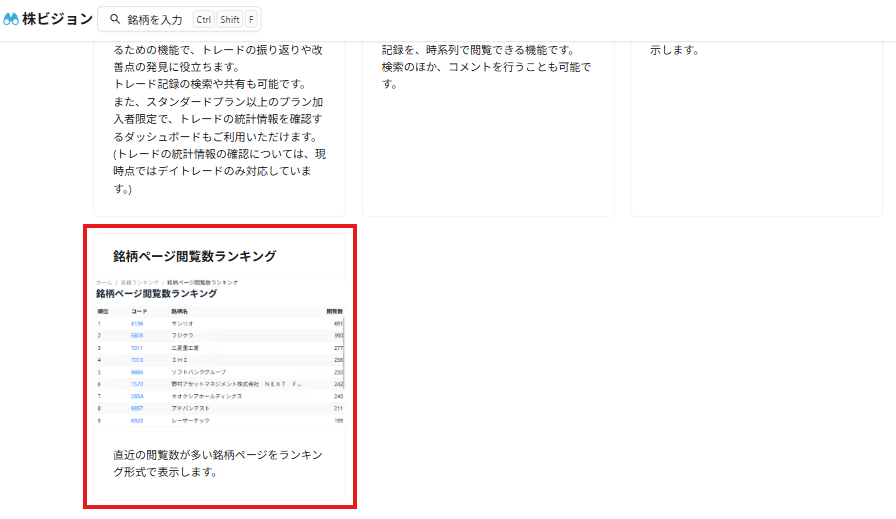This screenshot has width=896, height=519.
Task: Click the F shortcut key badge
Action: pos(250,19)
